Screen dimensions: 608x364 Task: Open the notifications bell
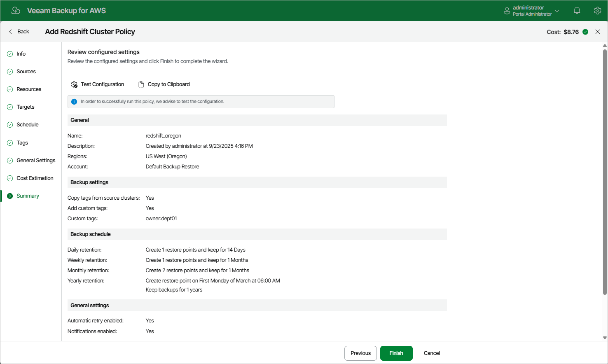pos(577,11)
